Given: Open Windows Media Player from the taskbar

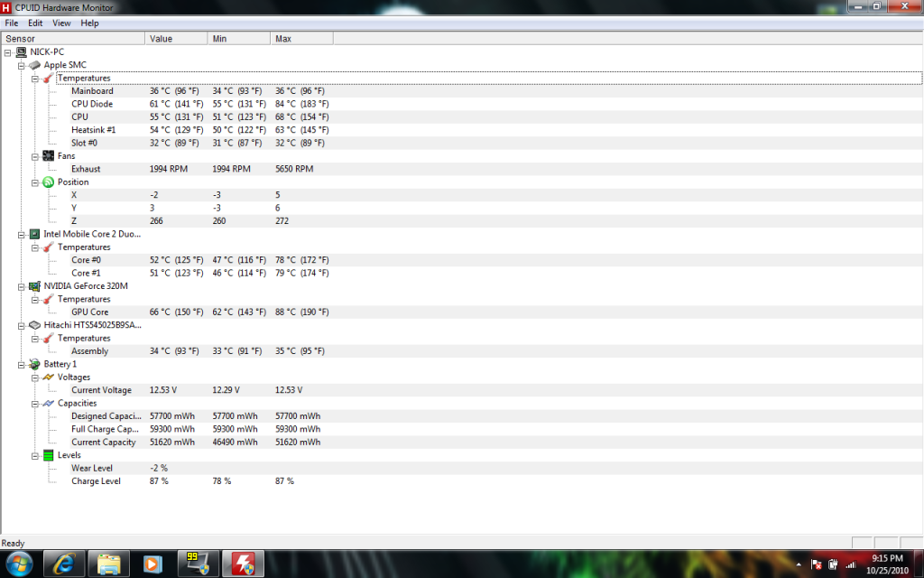Looking at the screenshot, I should [152, 564].
